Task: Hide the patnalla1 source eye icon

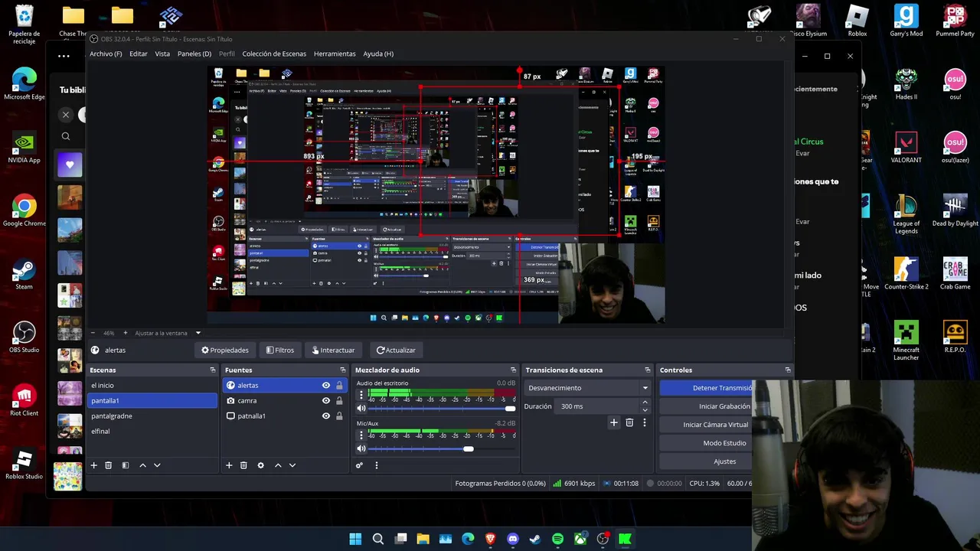Action: pyautogui.click(x=326, y=416)
